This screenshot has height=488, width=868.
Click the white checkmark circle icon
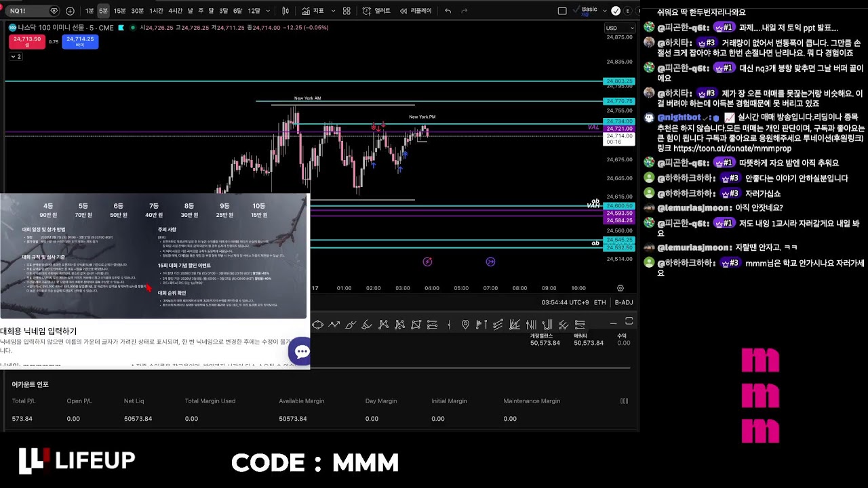click(616, 11)
